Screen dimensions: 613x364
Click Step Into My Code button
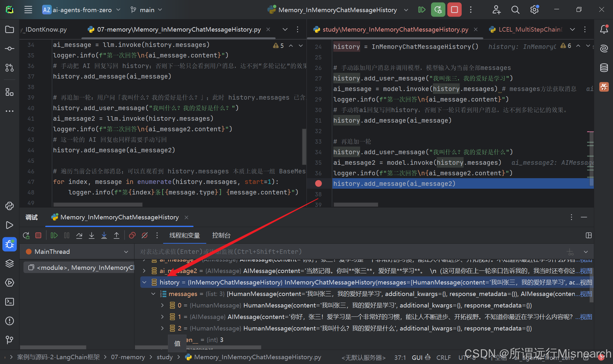[x=104, y=235]
